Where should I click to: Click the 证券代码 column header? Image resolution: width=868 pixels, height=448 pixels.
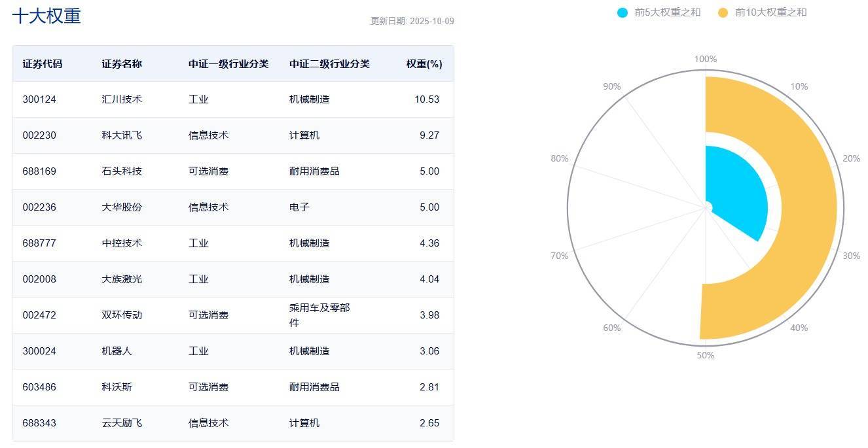coord(43,64)
